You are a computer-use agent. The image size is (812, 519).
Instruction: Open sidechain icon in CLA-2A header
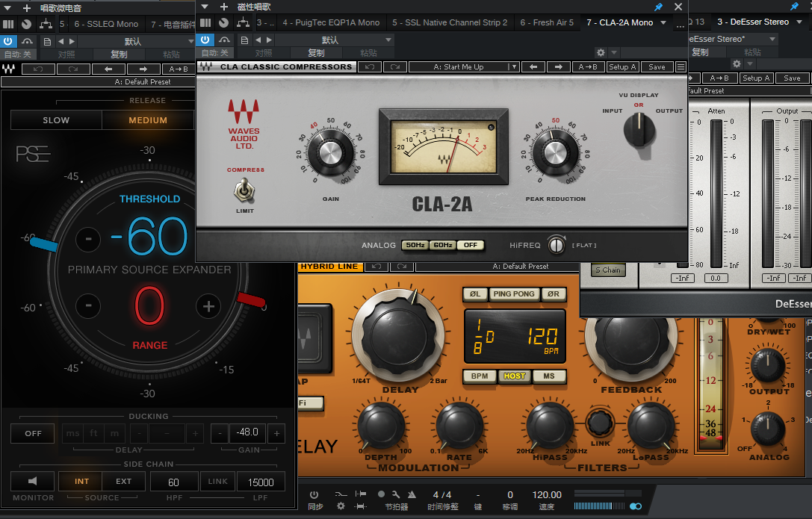tap(225, 40)
